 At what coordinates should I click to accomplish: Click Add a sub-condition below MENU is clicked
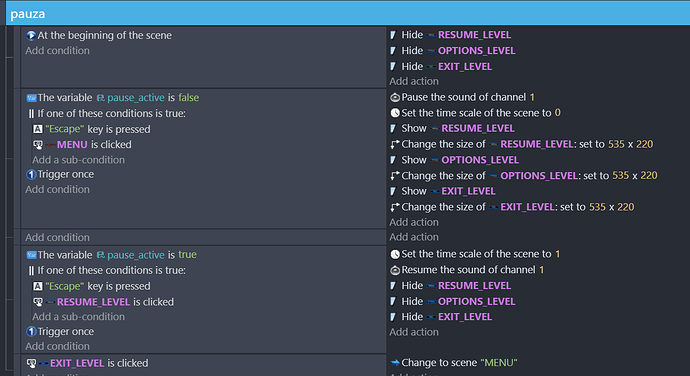click(x=78, y=160)
